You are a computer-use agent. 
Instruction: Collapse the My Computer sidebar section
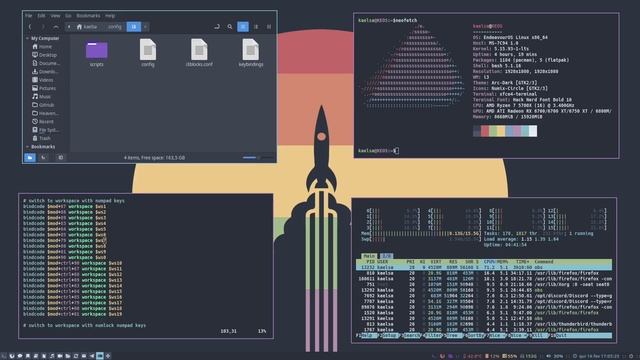(27, 38)
